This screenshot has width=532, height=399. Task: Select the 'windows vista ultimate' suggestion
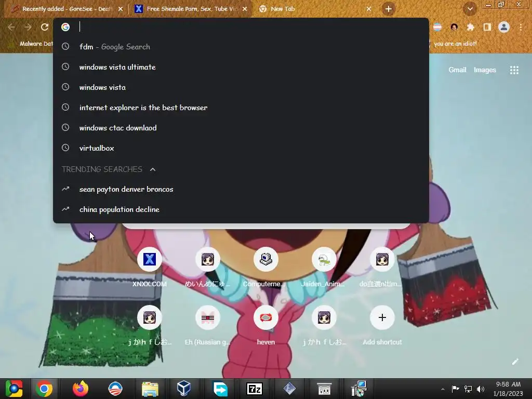241,67
